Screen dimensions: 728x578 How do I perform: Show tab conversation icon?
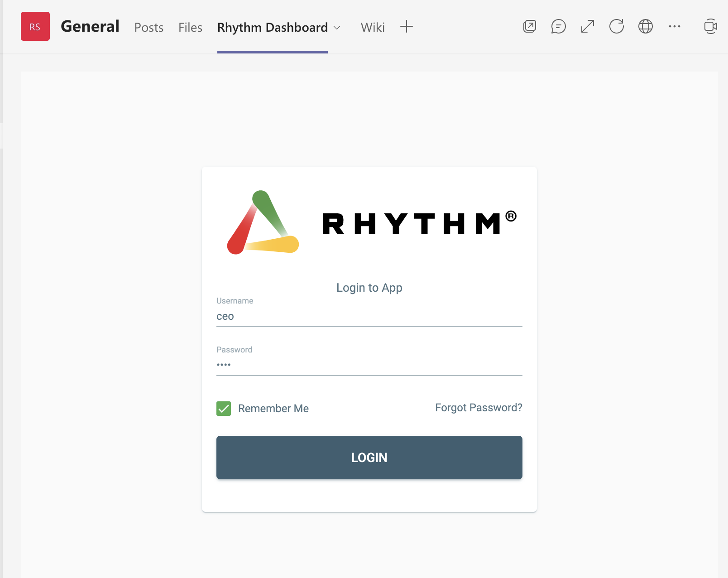559,26
